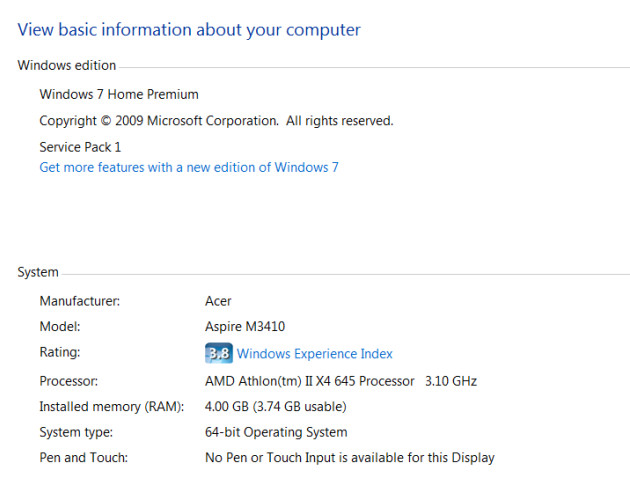Select the Windows edition section header
The image size is (630, 488).
tap(67, 66)
